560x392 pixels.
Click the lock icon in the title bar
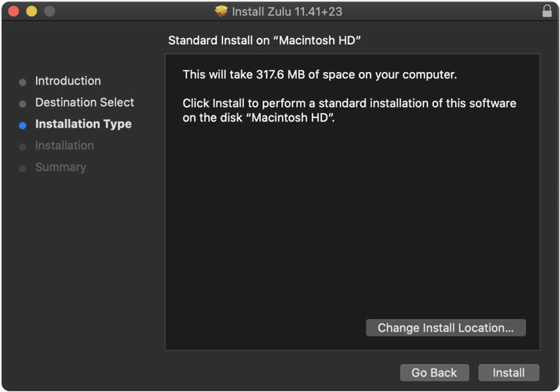[x=547, y=12]
